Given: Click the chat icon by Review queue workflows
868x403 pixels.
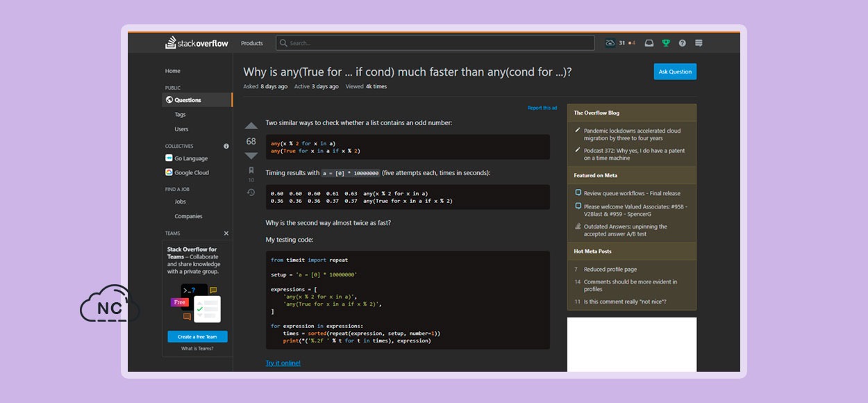Looking at the screenshot, I should click(578, 193).
